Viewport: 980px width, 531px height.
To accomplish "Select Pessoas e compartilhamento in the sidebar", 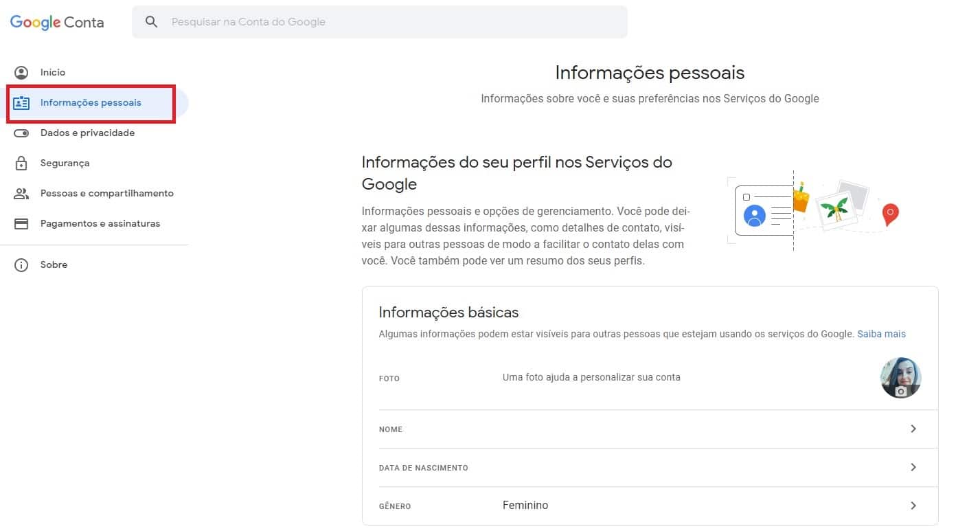I will point(107,193).
